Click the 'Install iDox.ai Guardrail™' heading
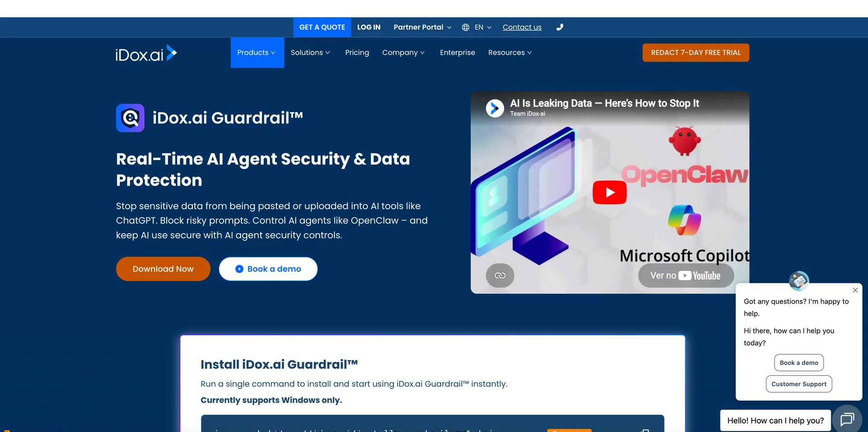Image resolution: width=868 pixels, height=432 pixels. [x=279, y=364]
